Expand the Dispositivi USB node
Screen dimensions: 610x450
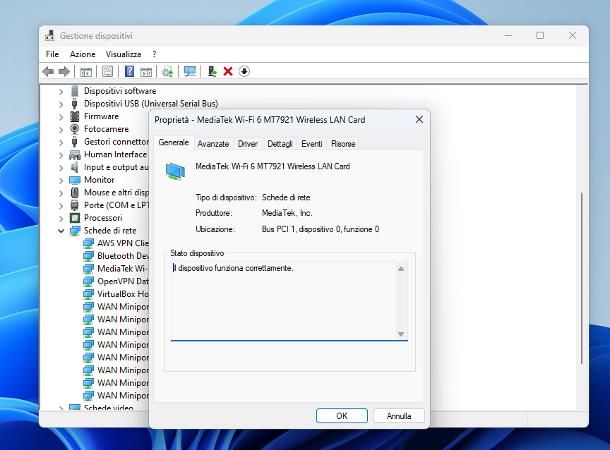[61, 104]
